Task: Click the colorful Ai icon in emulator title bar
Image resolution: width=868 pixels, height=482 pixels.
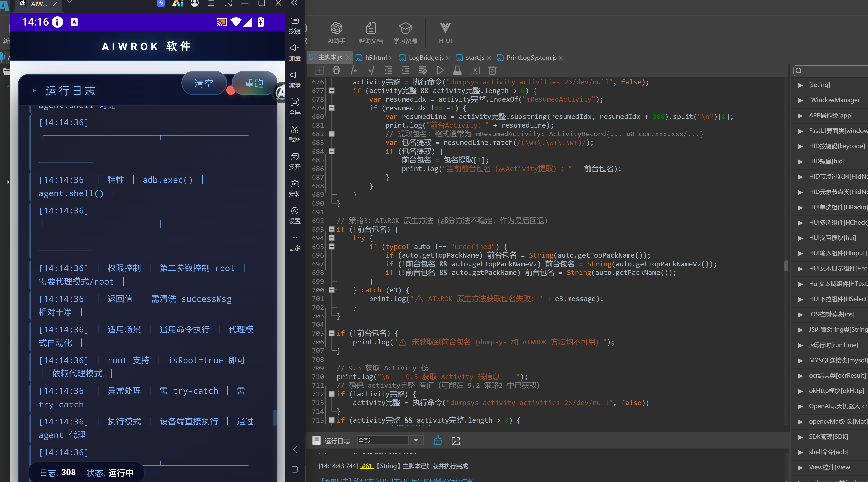Action: pos(178,3)
